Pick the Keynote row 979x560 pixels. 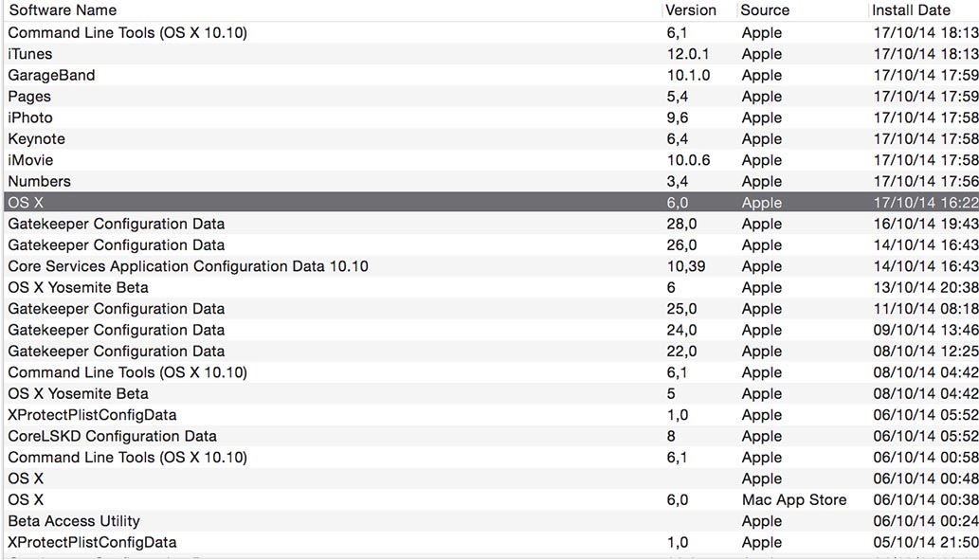(x=491, y=138)
